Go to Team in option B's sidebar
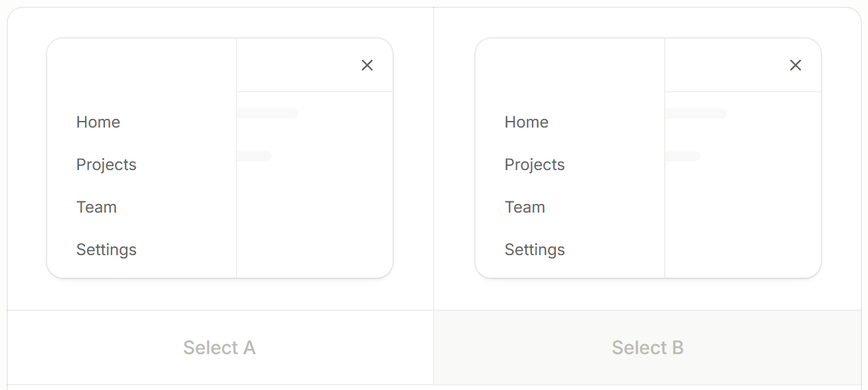 coord(525,207)
